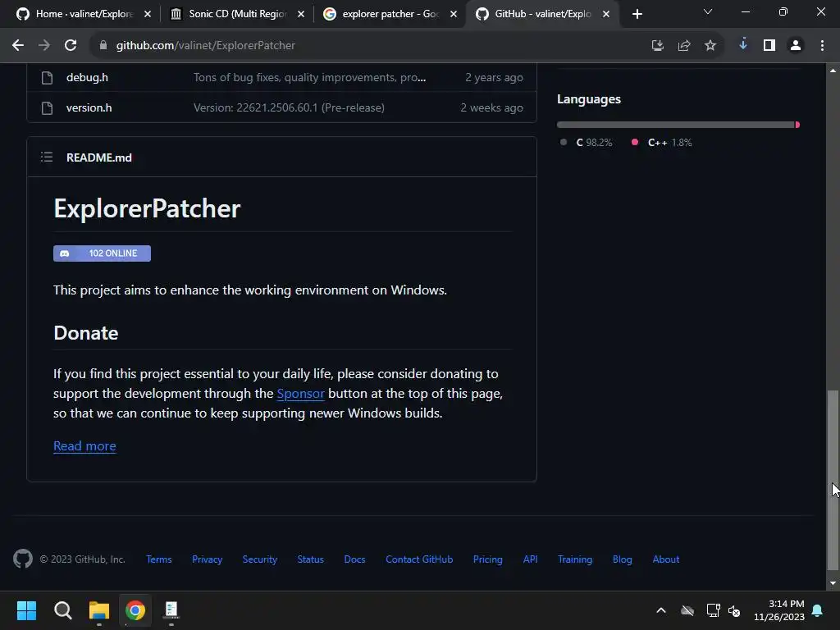Click the scrollbar down arrow
This screenshot has width=840, height=630.
click(x=833, y=583)
